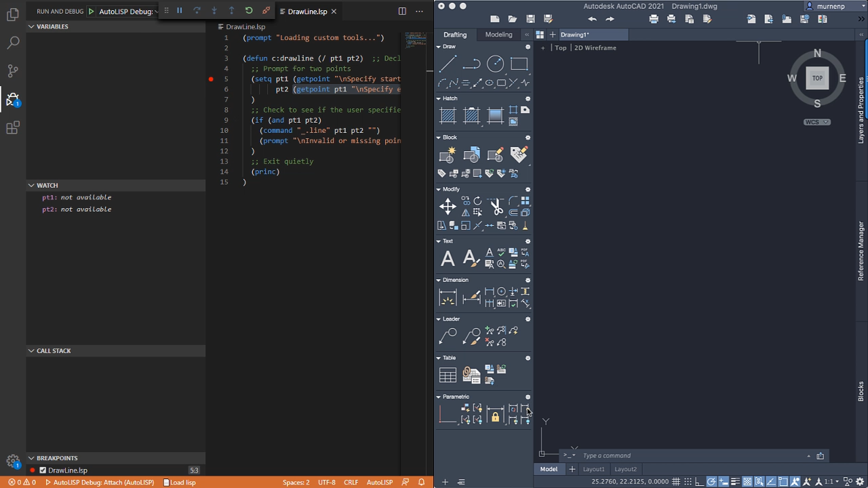The width and height of the screenshot is (868, 488).
Task: Click the Undo arrow in AutoCAD toolbar
Action: coord(592,19)
